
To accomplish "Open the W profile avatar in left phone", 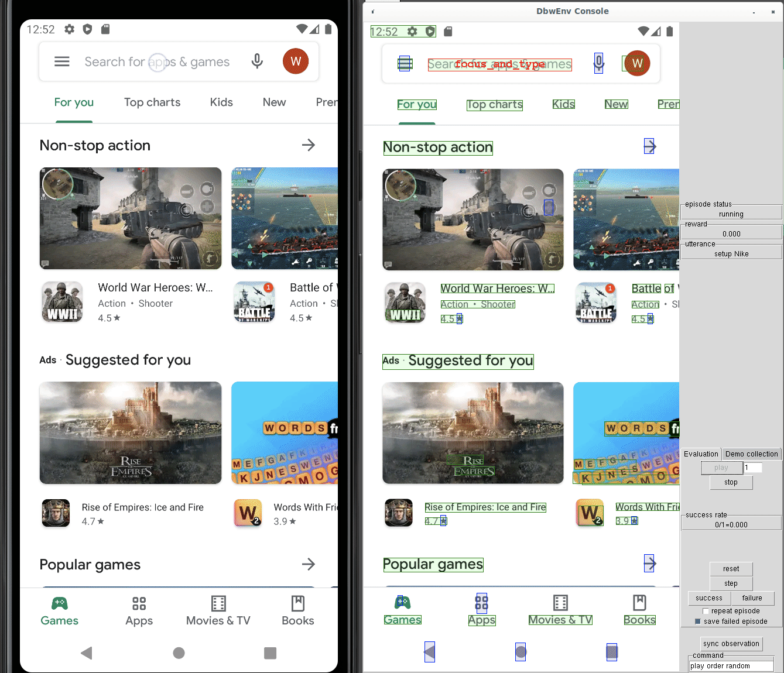I will [x=296, y=61].
